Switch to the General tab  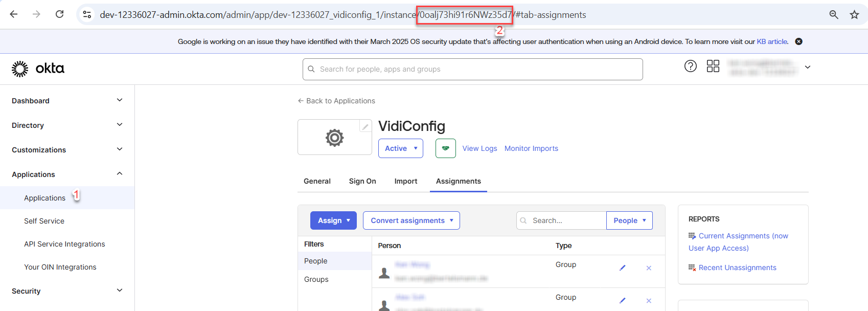317,181
